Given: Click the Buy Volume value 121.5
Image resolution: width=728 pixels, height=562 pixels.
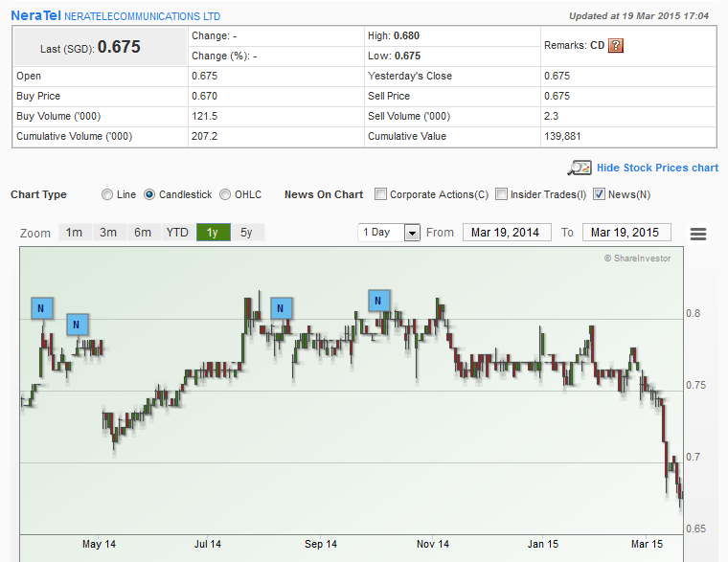Looking at the screenshot, I should [x=204, y=116].
